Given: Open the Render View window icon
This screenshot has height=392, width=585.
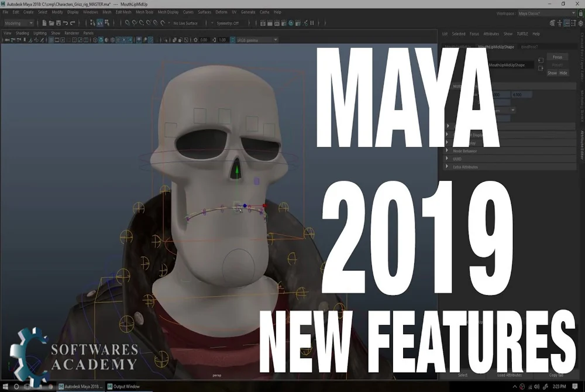Looking at the screenshot, I should click(x=263, y=23).
